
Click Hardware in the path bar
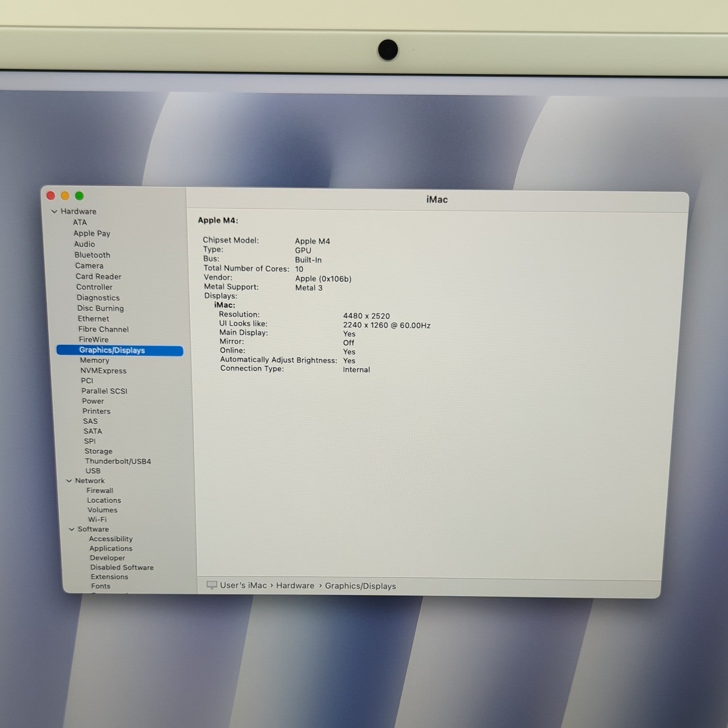[x=295, y=586]
